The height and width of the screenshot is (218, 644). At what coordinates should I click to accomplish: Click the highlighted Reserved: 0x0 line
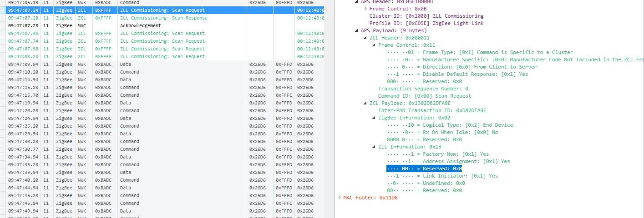coord(424,168)
